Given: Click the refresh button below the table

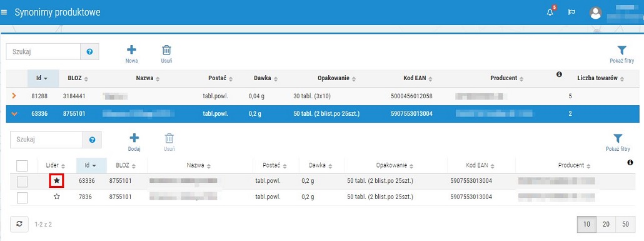Looking at the screenshot, I should 19,224.
